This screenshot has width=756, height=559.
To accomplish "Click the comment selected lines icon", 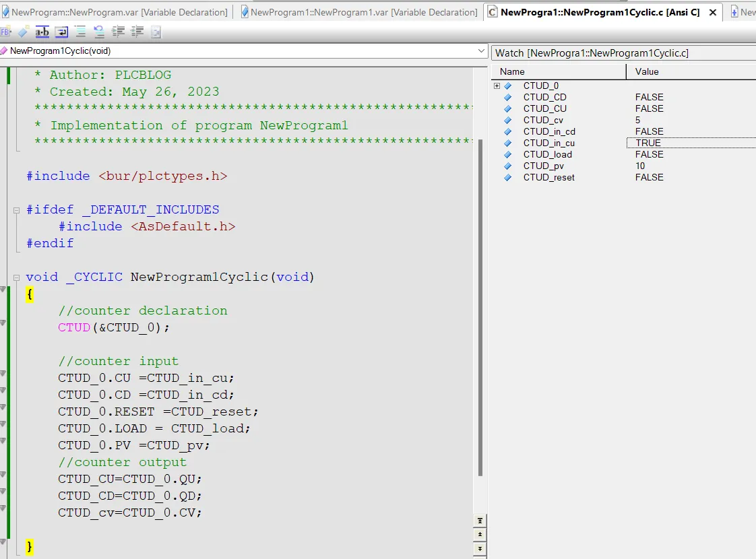I will 80,32.
